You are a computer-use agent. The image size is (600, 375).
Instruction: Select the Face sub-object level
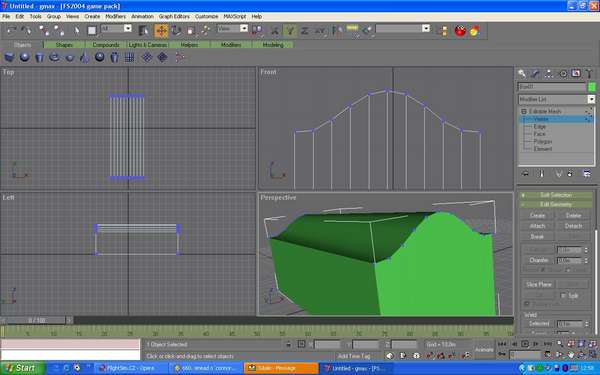click(539, 134)
